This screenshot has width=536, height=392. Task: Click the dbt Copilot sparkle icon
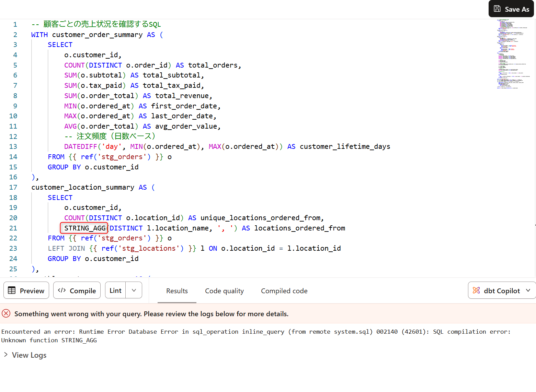476,290
